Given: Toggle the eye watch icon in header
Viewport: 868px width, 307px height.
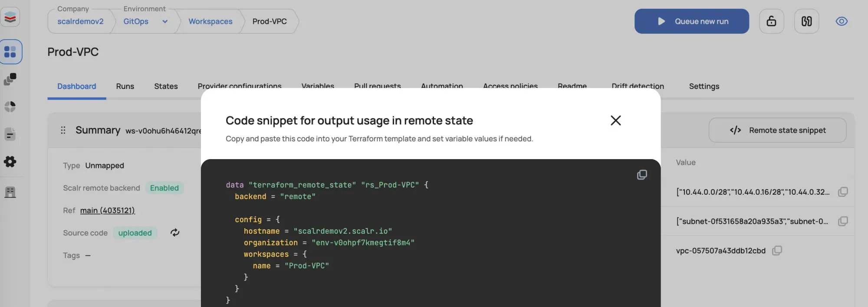Looking at the screenshot, I should point(842,21).
